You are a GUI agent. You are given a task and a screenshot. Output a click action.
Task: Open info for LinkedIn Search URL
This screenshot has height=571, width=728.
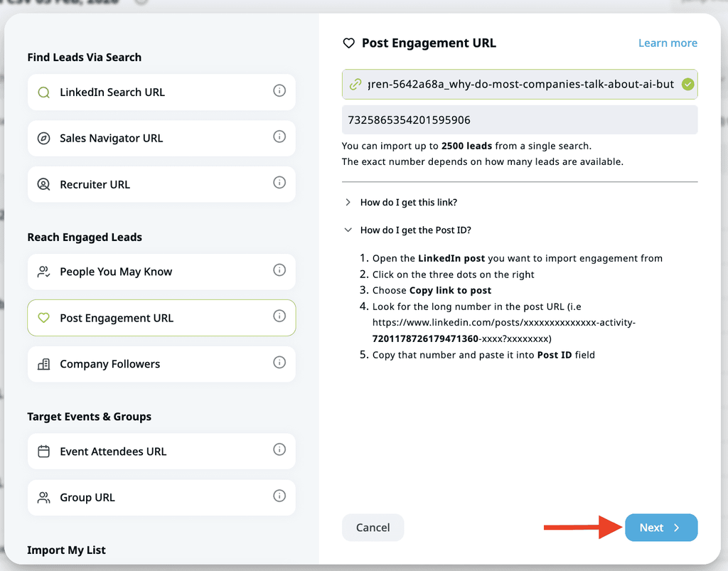tap(279, 90)
